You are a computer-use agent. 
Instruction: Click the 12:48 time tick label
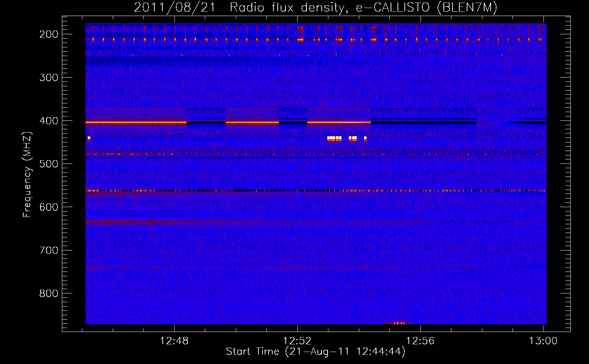click(174, 341)
